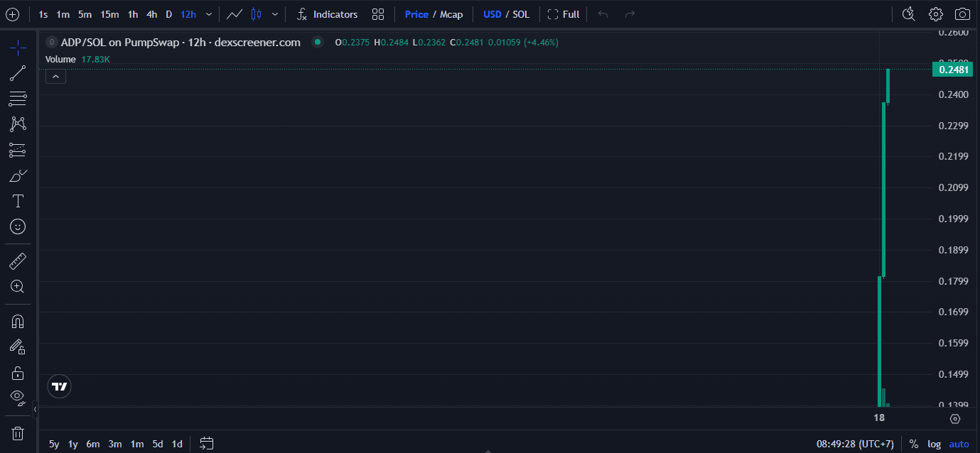Switch the chart to Price
This screenshot has height=453, width=980.
416,14
